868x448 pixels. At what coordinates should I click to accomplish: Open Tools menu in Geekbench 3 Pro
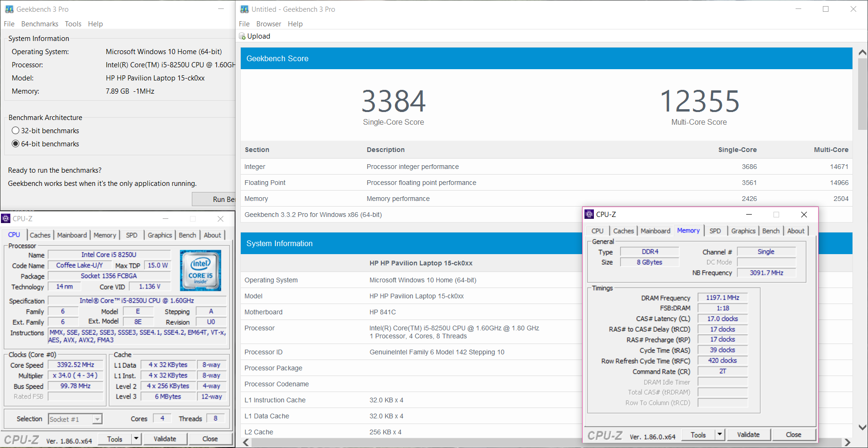click(73, 24)
